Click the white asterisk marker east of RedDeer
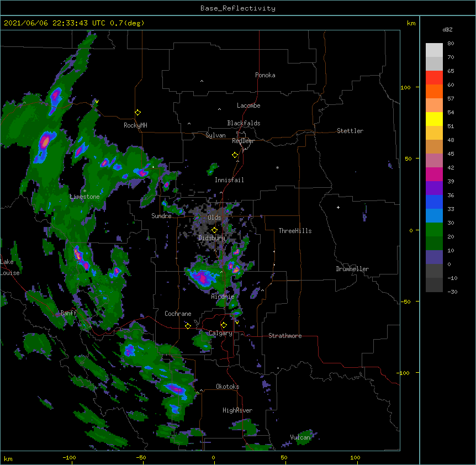Viewport: 476px width, 465px height. [277, 167]
